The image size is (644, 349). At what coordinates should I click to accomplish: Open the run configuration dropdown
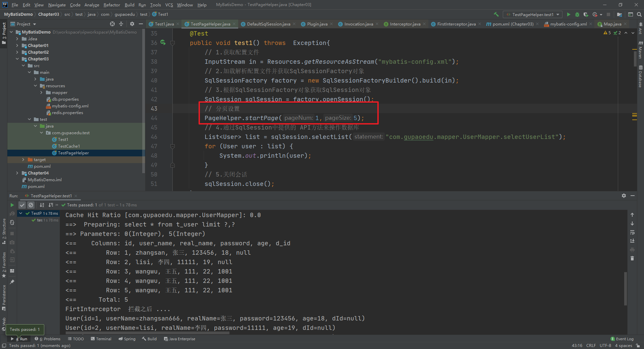point(533,14)
